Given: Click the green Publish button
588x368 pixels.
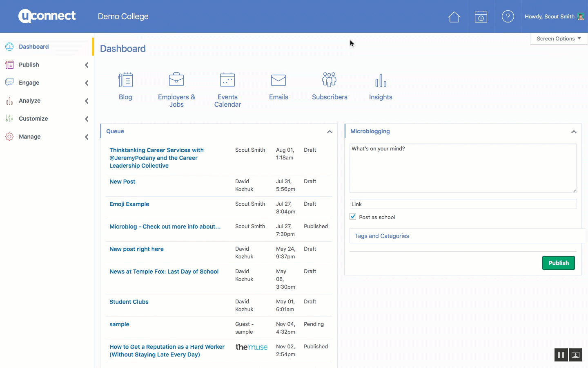Looking at the screenshot, I should point(558,263).
